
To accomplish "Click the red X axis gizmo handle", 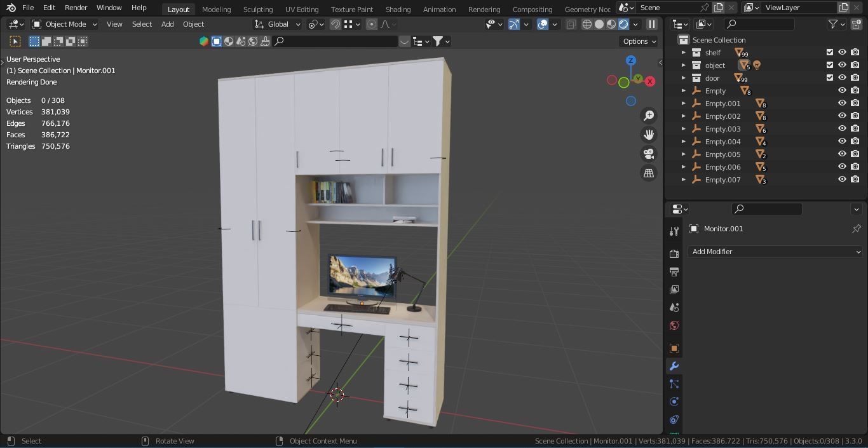I will (x=650, y=81).
